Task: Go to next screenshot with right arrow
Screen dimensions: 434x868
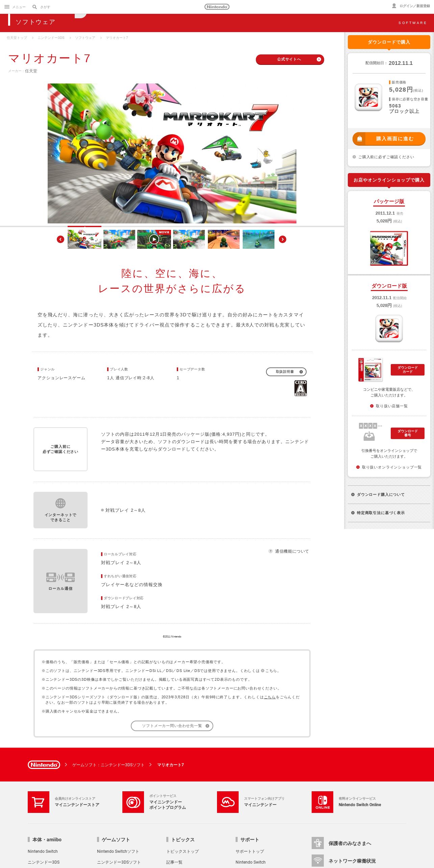Action: (x=283, y=239)
